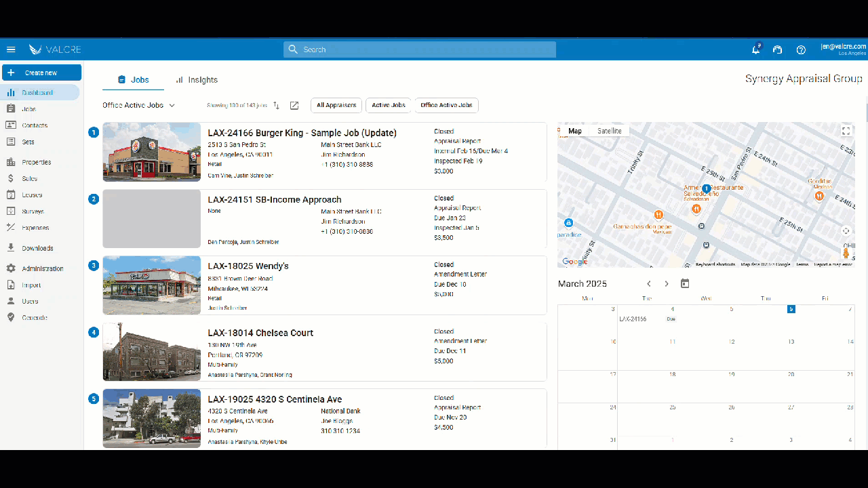
Task: Open the jen@valcre.com account menu
Action: 843,49
